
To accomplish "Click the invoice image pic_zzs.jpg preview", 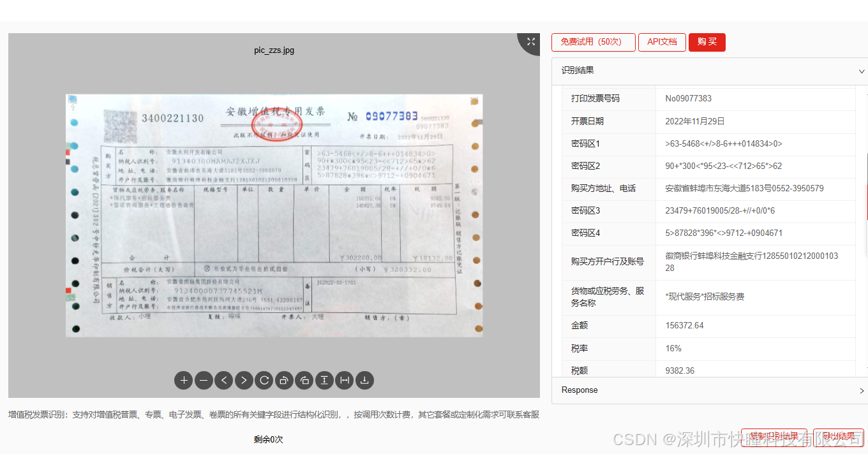I will pos(274,216).
